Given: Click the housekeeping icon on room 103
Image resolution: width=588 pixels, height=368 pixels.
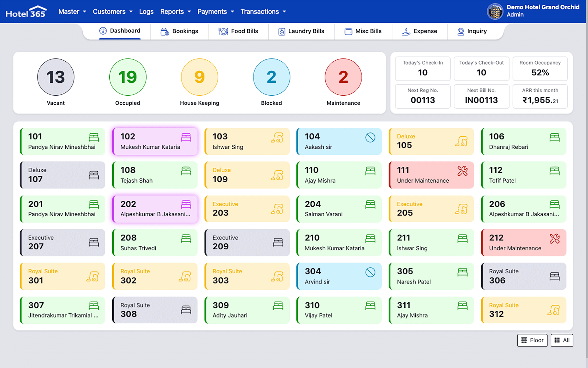Looking at the screenshot, I should point(277,137).
